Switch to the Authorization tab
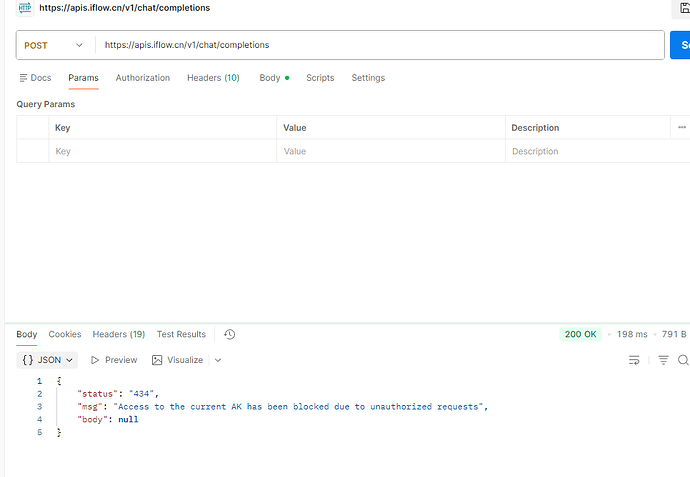The height and width of the screenshot is (477, 690). pos(143,78)
